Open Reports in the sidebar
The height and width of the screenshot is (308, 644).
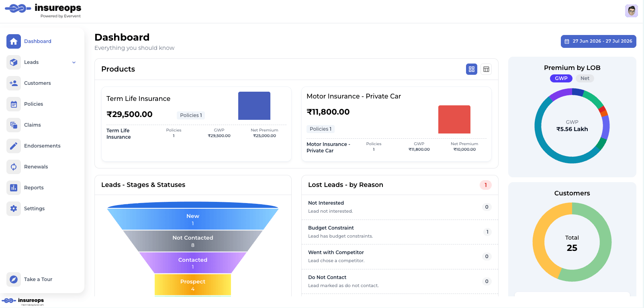click(x=34, y=188)
